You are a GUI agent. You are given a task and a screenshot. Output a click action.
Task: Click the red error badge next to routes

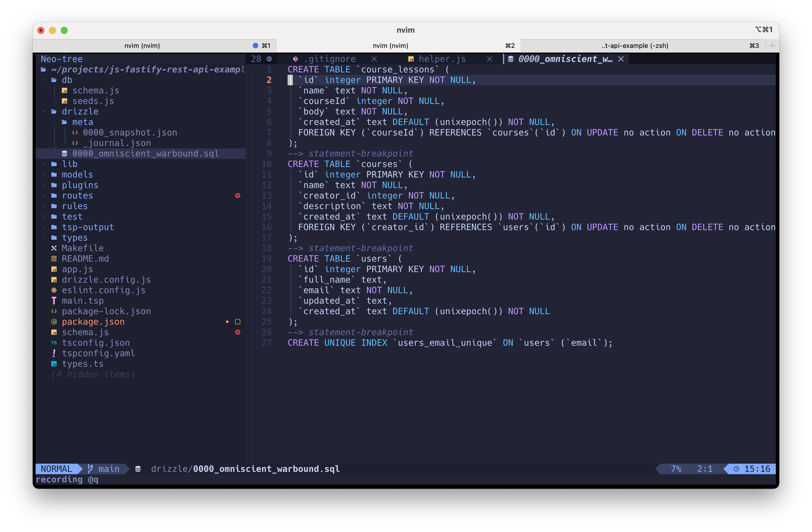point(238,196)
